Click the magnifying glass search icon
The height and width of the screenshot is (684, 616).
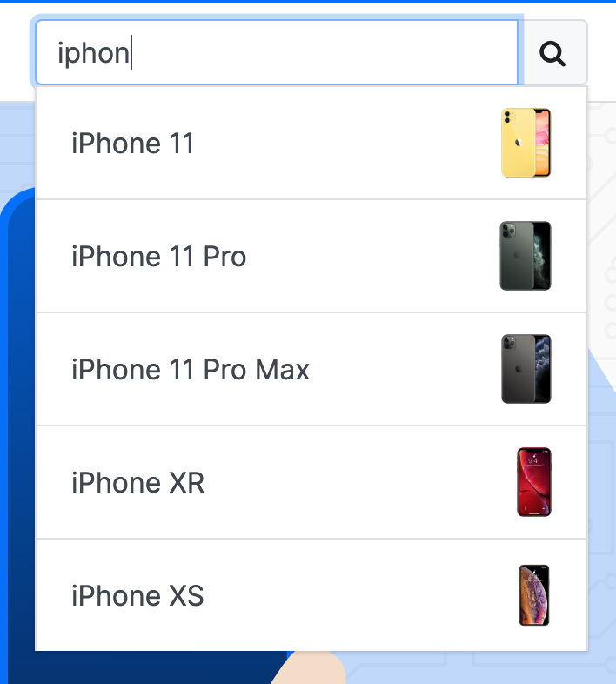(552, 54)
